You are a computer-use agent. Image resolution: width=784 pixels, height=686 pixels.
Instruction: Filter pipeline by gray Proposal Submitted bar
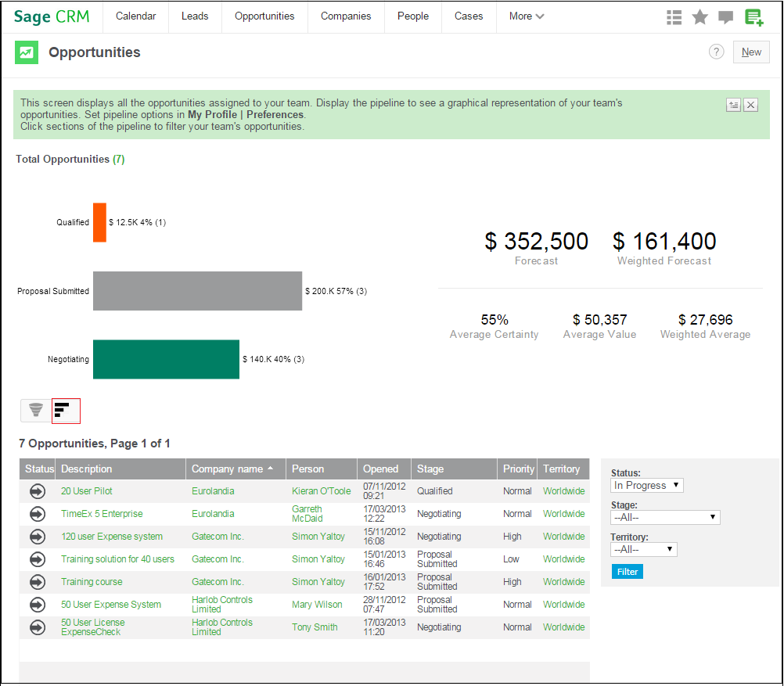coord(197,291)
